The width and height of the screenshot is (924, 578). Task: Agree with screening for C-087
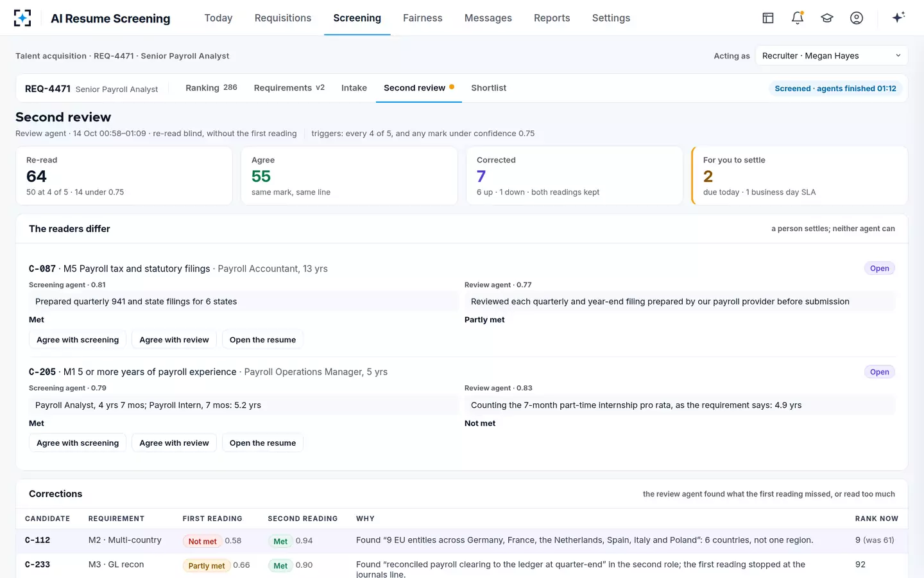pos(78,340)
